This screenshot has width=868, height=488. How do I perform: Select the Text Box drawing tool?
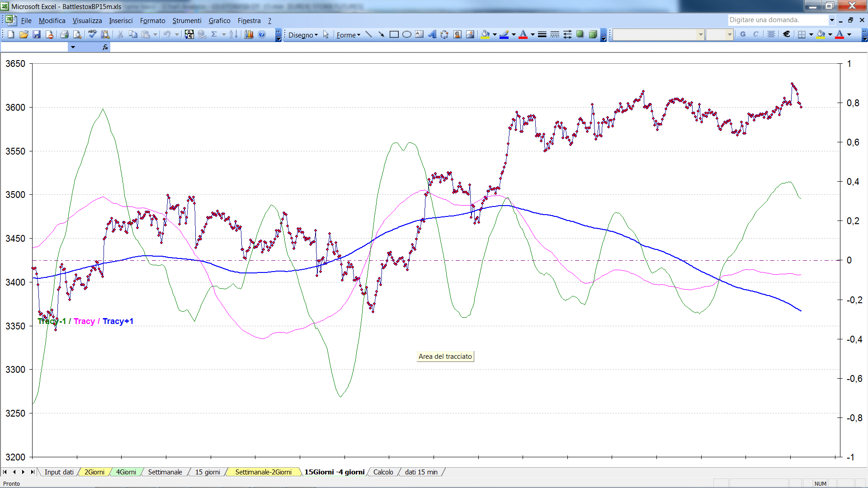(419, 34)
